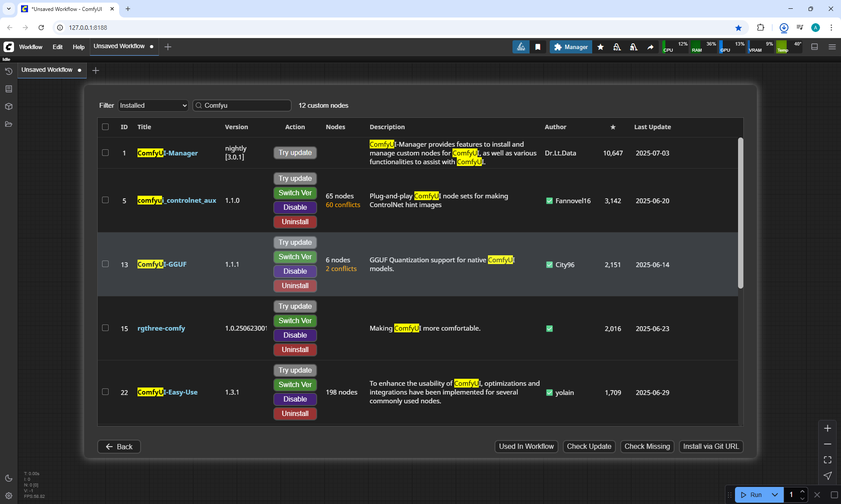Viewport: 841px width, 504px height.
Task: Check the ComfyUI-Manager row checkbox
Action: [x=105, y=153]
